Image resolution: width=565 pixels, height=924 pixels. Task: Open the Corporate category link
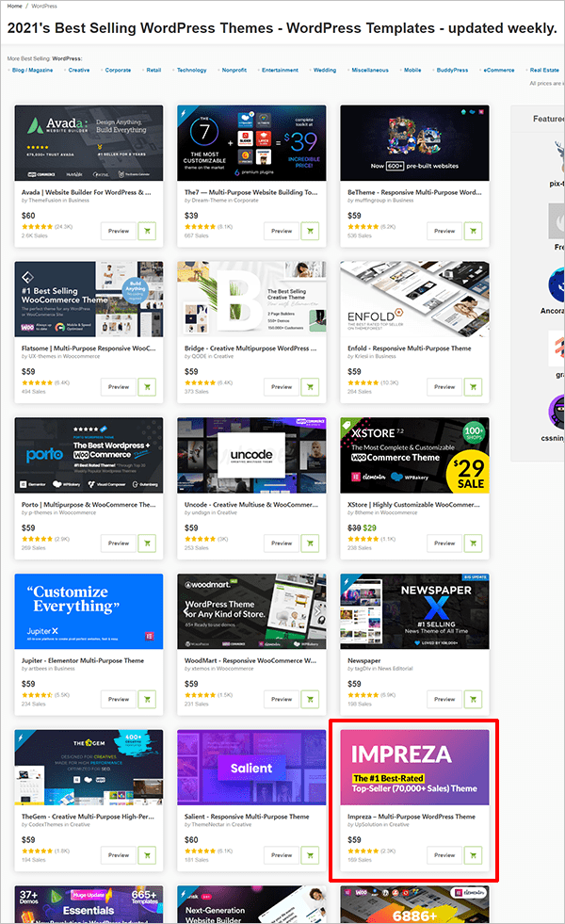pyautogui.click(x=118, y=70)
